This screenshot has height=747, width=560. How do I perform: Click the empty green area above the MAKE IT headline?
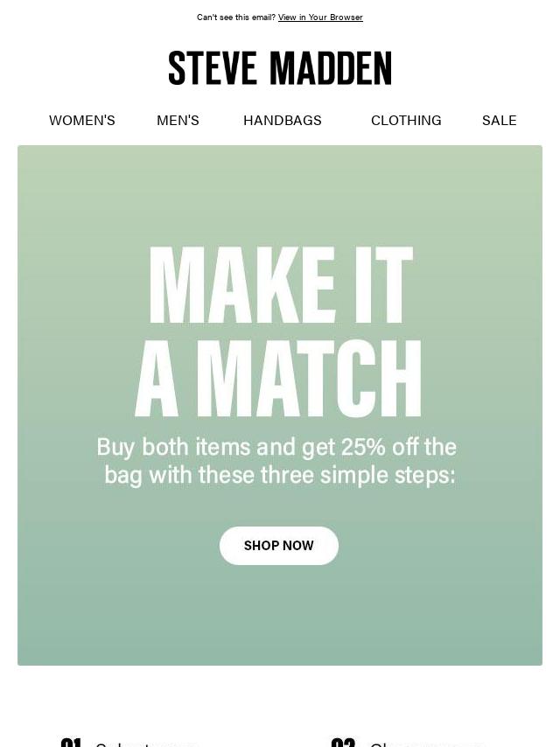(280, 193)
